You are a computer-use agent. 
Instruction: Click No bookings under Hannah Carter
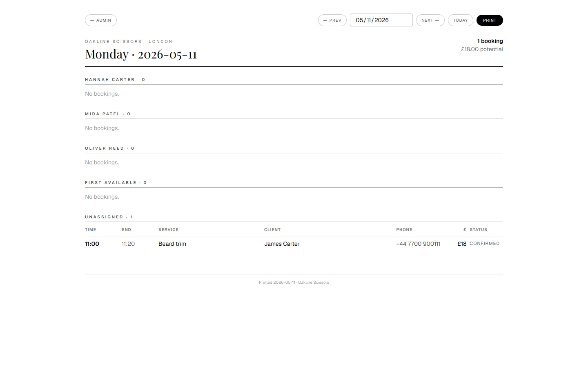click(102, 94)
